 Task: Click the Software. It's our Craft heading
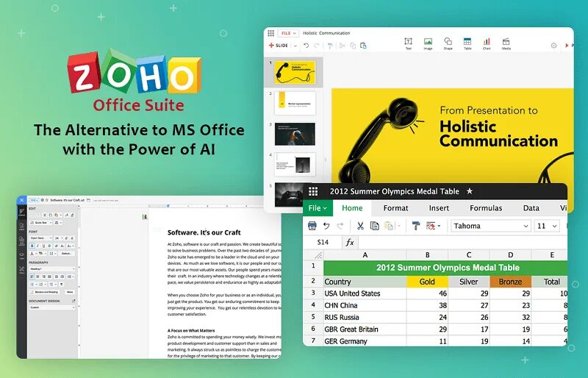point(204,232)
